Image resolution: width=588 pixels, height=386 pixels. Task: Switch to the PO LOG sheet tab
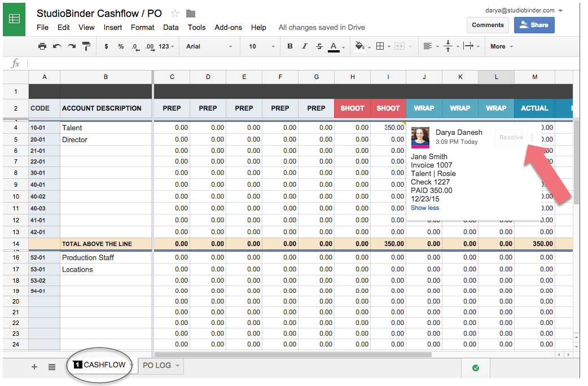coord(156,366)
